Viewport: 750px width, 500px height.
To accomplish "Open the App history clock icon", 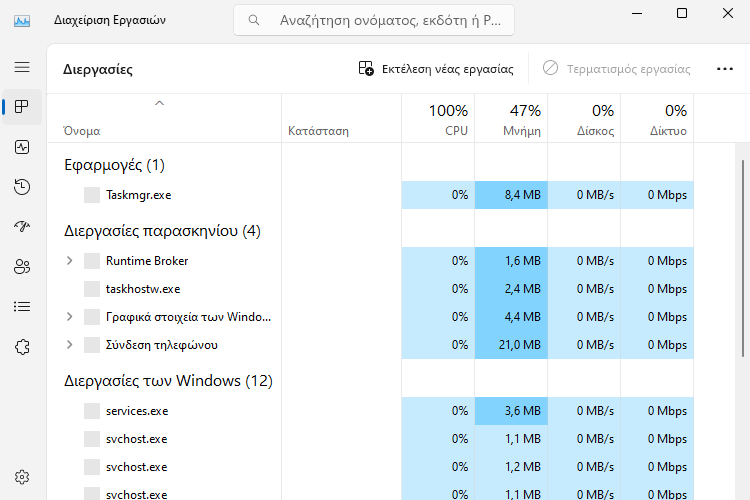I will click(x=22, y=187).
